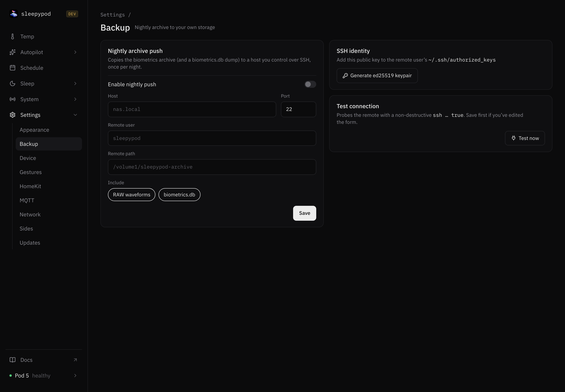The width and height of the screenshot is (565, 392).
Task: Click Generate ed25519 keypair button
Action: [x=377, y=76]
